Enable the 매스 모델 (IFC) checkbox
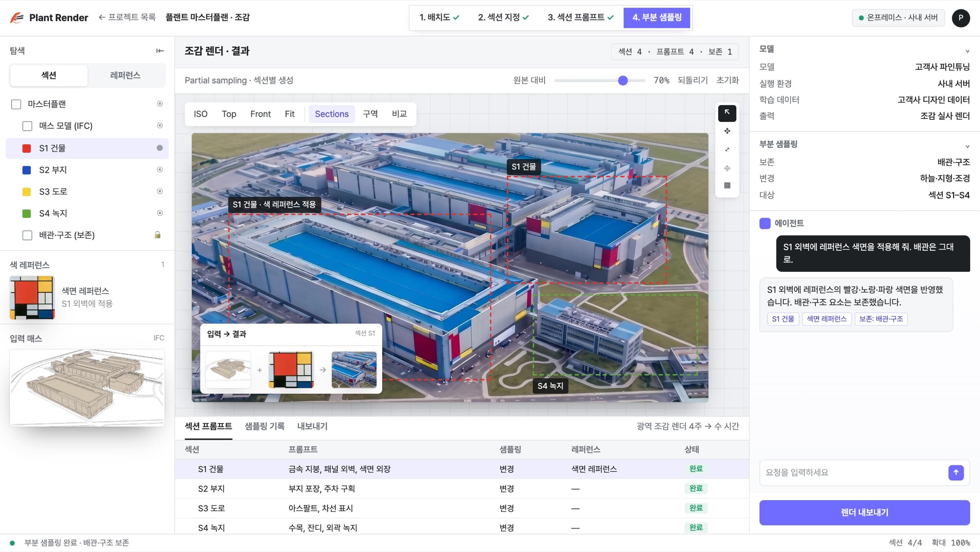 (27, 126)
